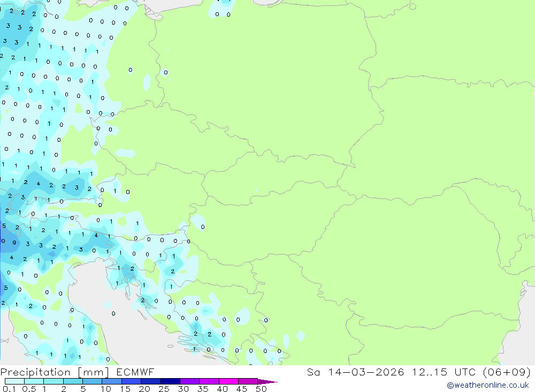Click the 15–20 mm legend swatch

click(x=132, y=381)
